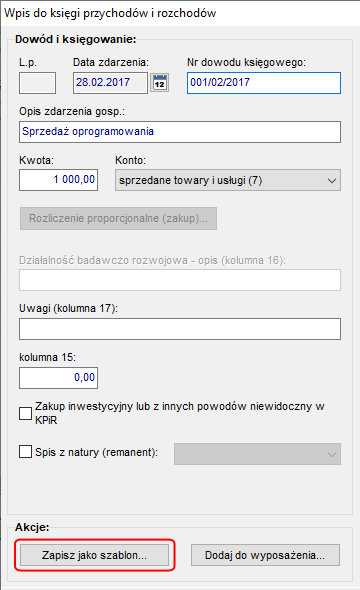
Task: Click Dodaj do wyposażenia button
Action: coord(265,555)
